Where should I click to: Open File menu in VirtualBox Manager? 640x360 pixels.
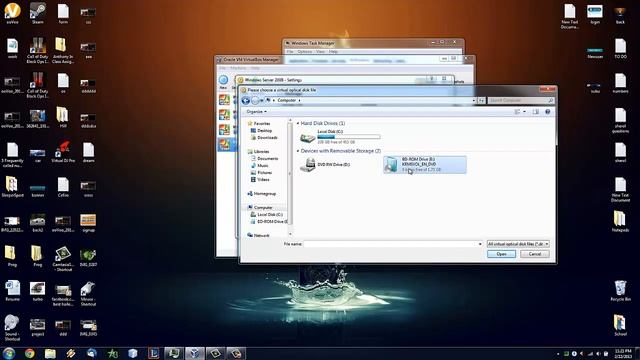(222, 68)
